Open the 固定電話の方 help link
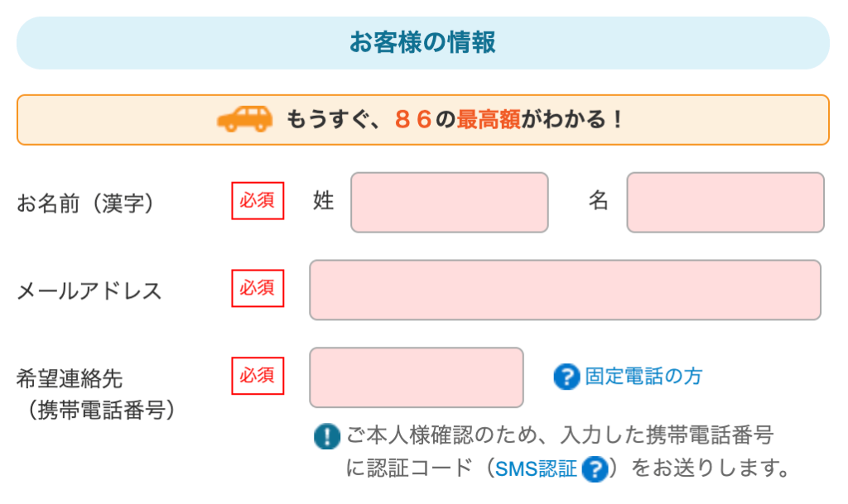This screenshot has width=848, height=504. (x=643, y=377)
